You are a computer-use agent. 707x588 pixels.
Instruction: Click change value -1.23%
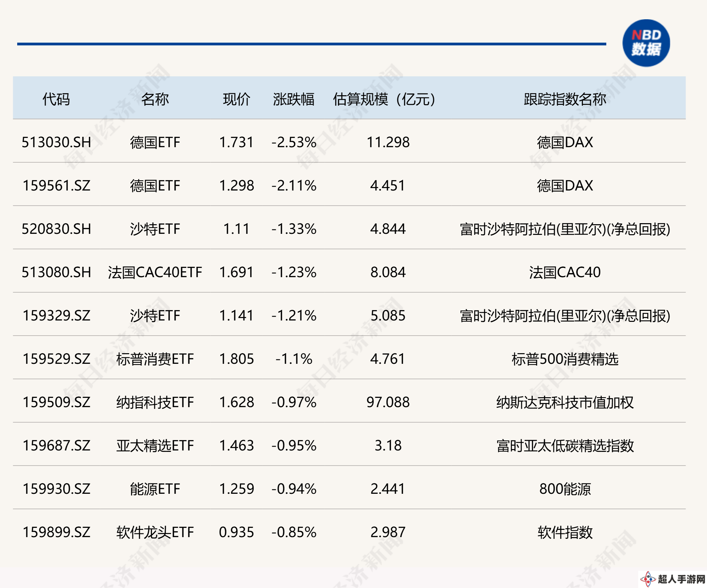point(294,272)
